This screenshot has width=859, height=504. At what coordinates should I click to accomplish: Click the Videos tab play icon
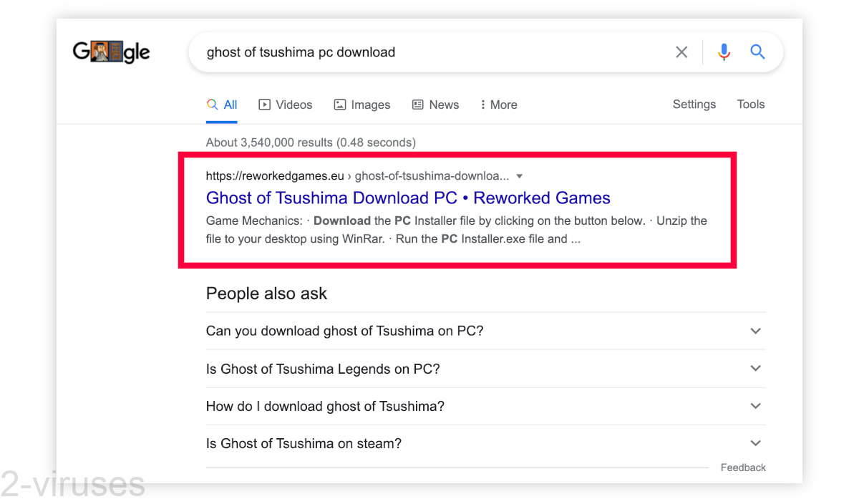(x=264, y=105)
